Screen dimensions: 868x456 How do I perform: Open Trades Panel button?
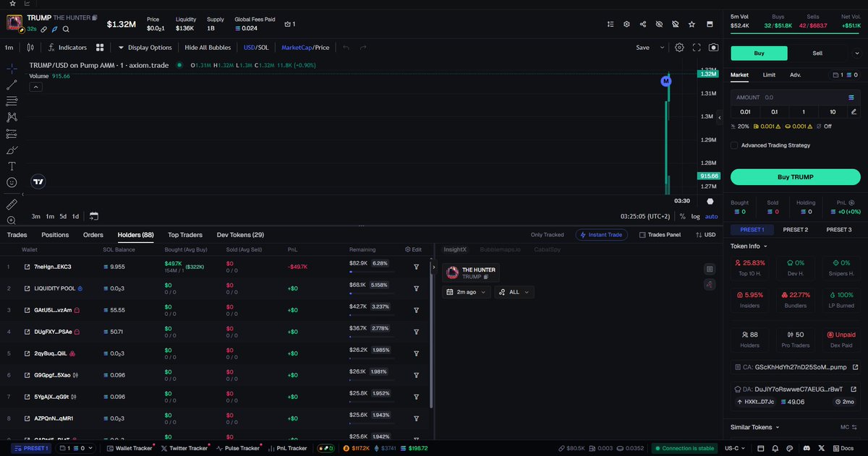659,235
